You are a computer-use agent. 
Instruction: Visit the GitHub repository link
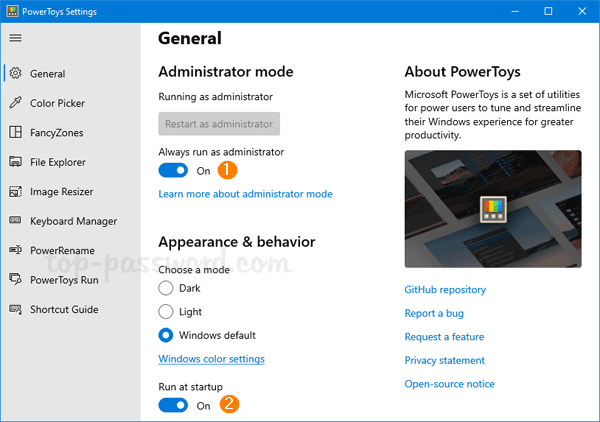click(445, 289)
